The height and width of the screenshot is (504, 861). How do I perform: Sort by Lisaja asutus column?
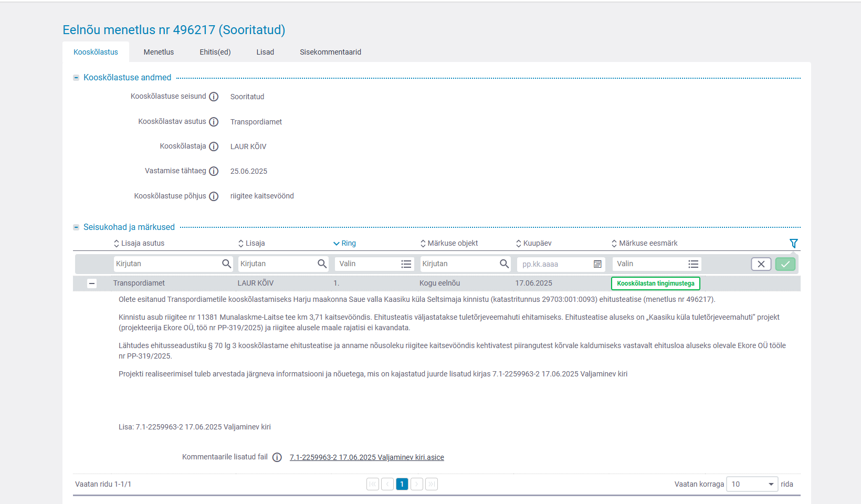139,243
